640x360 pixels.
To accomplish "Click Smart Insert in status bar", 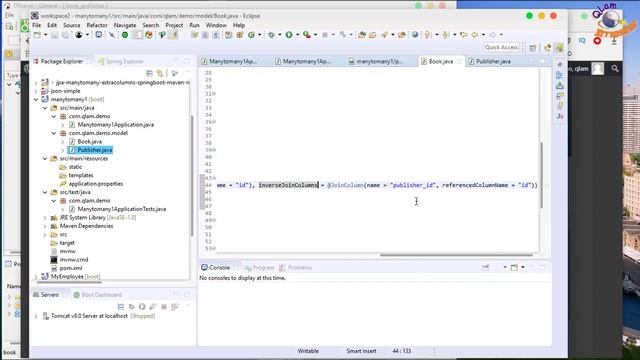I will click(361, 351).
